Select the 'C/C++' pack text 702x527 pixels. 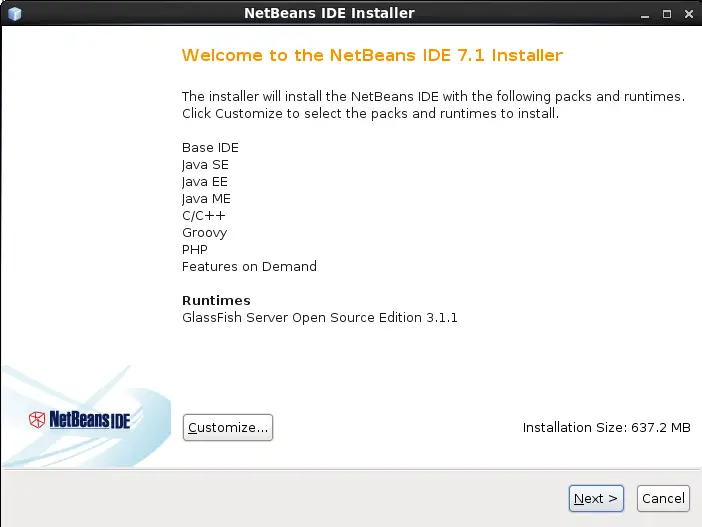click(x=204, y=216)
